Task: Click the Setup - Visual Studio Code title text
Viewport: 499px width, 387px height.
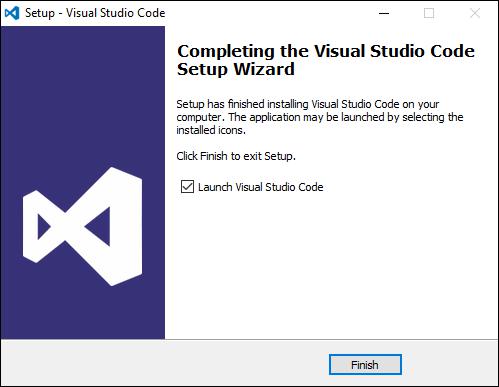Action: 95,13
